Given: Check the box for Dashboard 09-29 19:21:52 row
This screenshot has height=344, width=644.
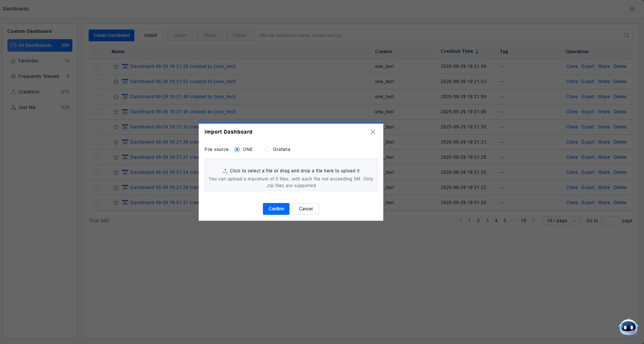Looking at the screenshot, I should 97,82.
